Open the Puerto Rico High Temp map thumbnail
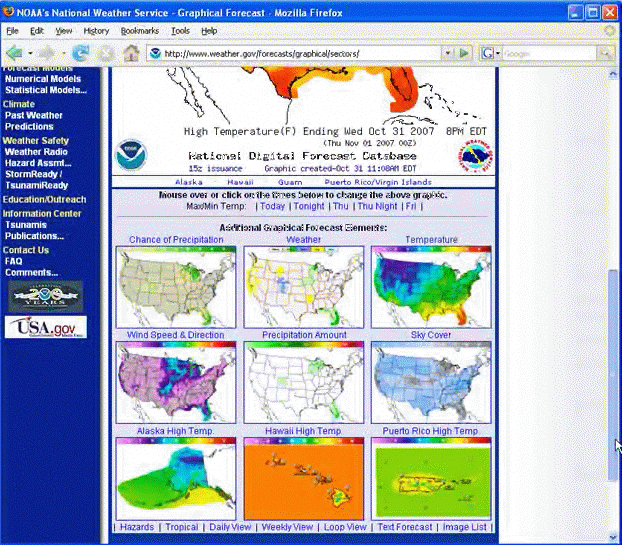 click(x=431, y=479)
